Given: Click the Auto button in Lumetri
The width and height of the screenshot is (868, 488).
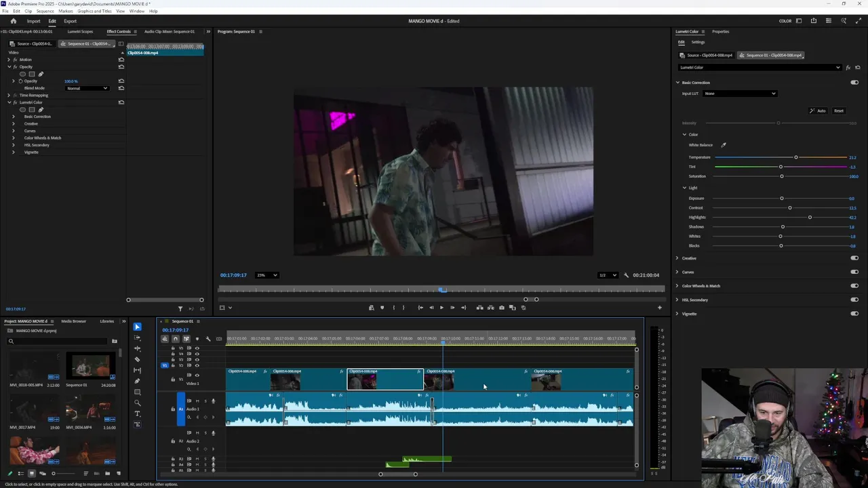Looking at the screenshot, I should (x=818, y=110).
